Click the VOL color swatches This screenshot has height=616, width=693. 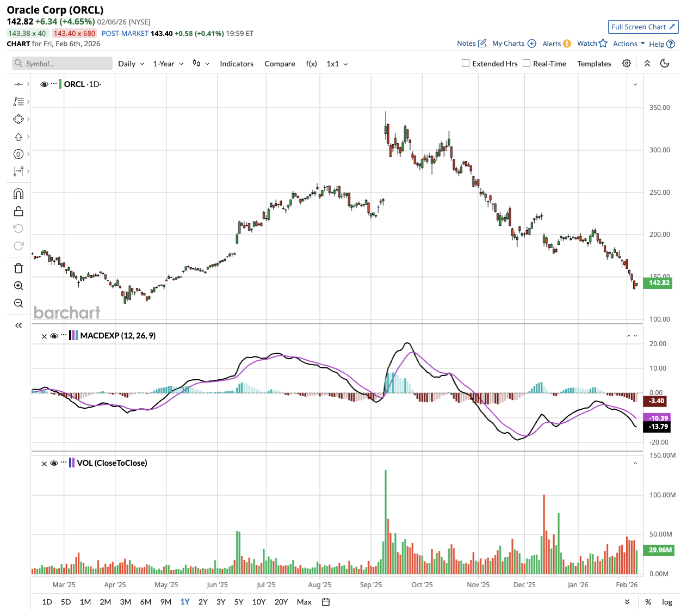tap(72, 463)
